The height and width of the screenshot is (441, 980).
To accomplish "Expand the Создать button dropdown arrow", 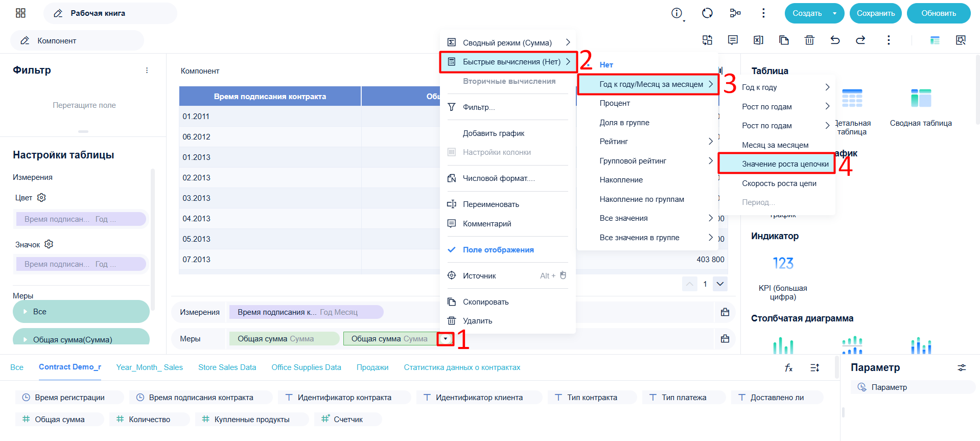I will pos(835,13).
